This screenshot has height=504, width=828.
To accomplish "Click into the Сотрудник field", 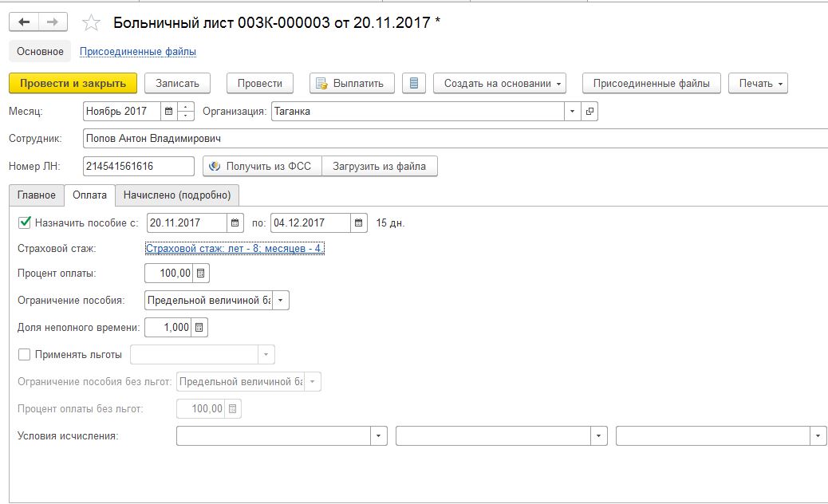I will click(x=455, y=138).
